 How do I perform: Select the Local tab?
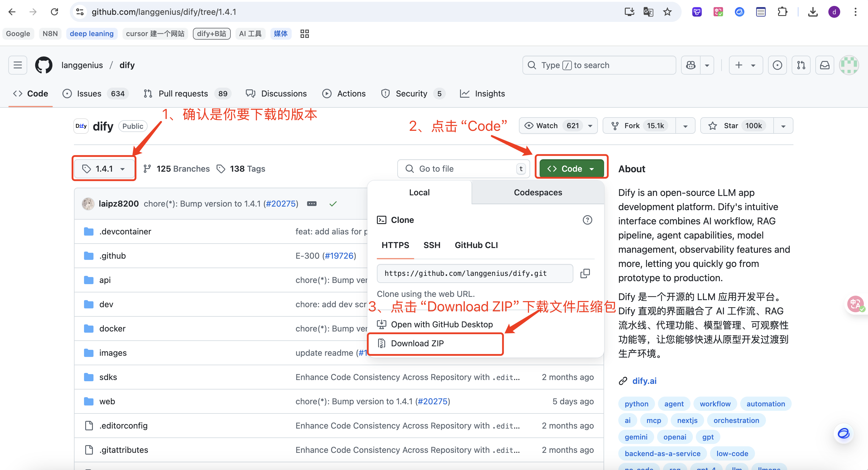[419, 192]
